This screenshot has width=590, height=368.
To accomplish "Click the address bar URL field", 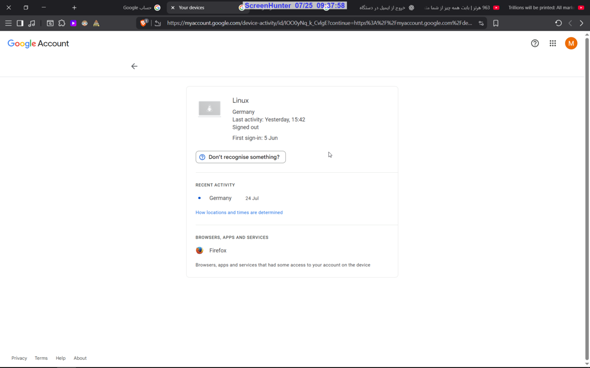I will click(x=319, y=23).
